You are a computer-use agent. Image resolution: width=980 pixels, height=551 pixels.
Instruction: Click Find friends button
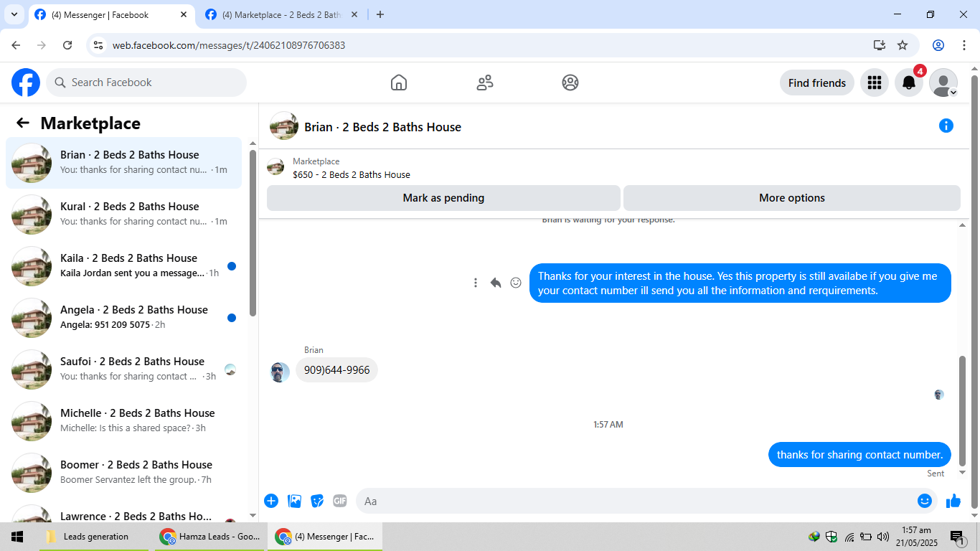point(817,83)
